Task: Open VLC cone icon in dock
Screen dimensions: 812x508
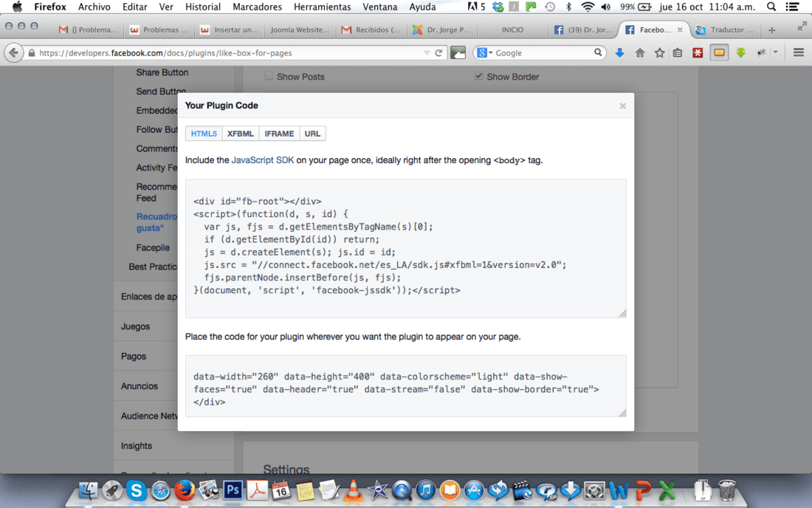Action: coord(353,490)
